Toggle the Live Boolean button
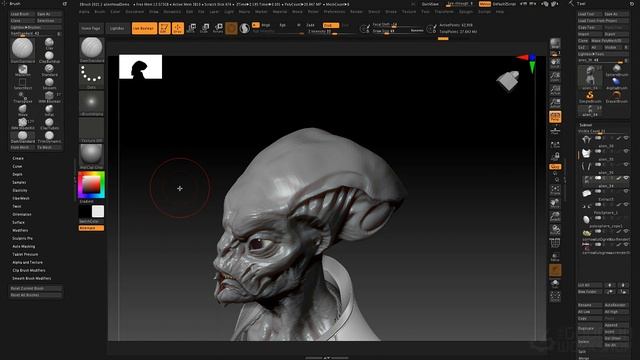 [144, 28]
